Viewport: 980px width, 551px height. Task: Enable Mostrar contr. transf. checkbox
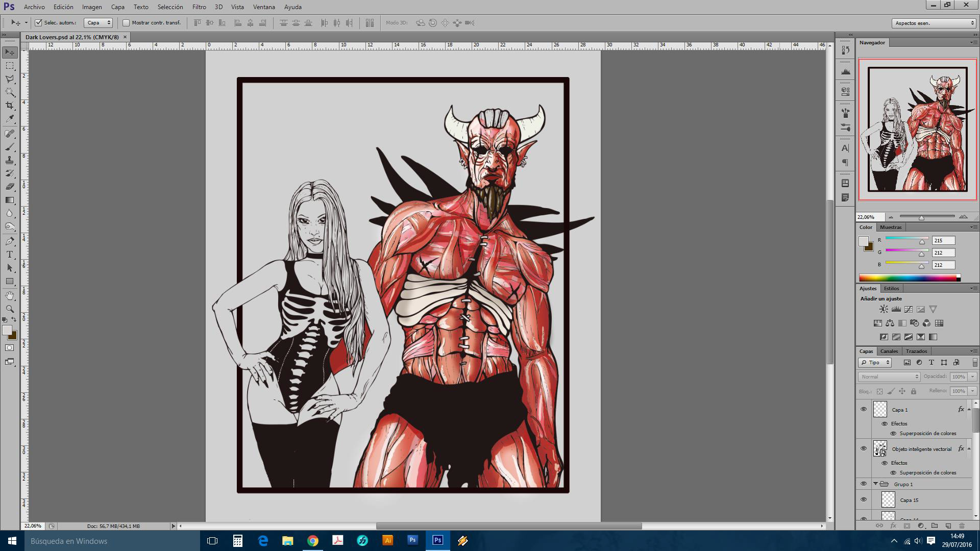pos(126,22)
